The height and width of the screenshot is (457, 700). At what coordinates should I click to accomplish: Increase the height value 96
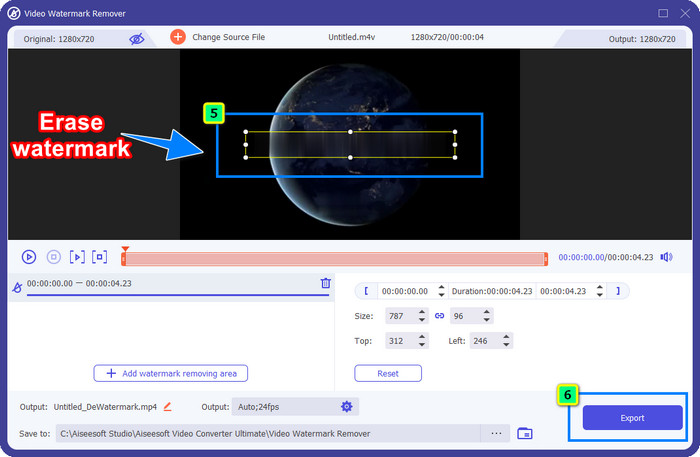pyautogui.click(x=487, y=312)
